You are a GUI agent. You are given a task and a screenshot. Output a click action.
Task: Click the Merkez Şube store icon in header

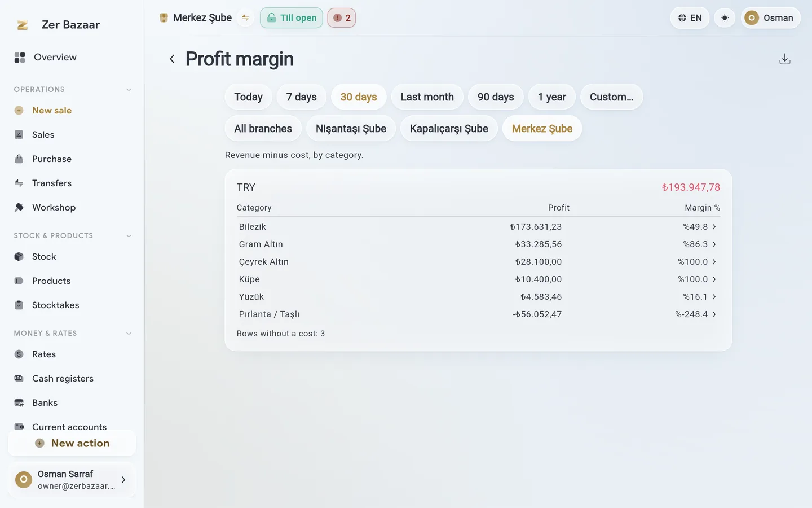pyautogui.click(x=164, y=18)
